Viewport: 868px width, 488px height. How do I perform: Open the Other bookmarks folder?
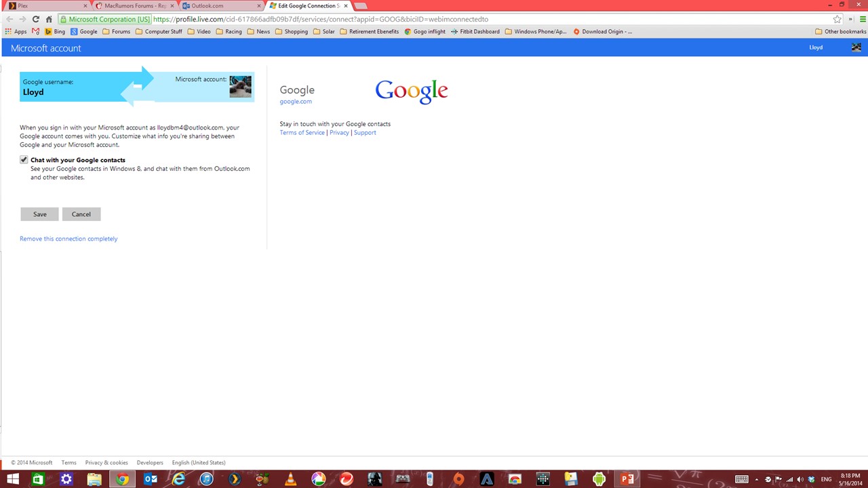tap(841, 31)
